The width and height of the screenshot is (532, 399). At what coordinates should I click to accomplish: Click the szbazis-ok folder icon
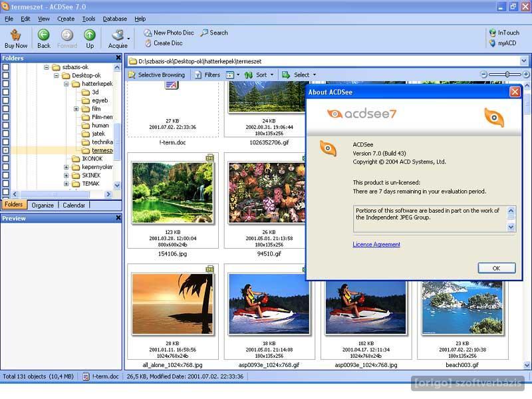[x=56, y=67]
